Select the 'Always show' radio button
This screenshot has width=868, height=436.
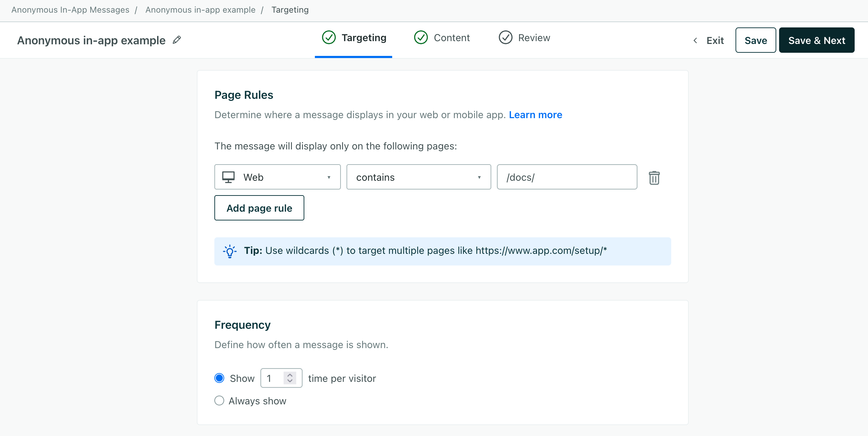tap(219, 400)
